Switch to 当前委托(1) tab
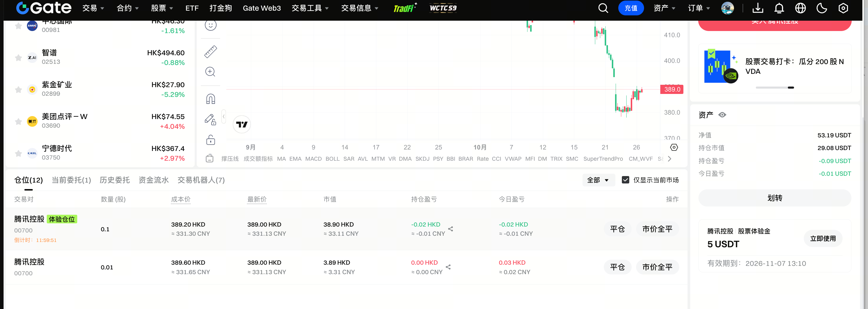The image size is (868, 309). 71,180
